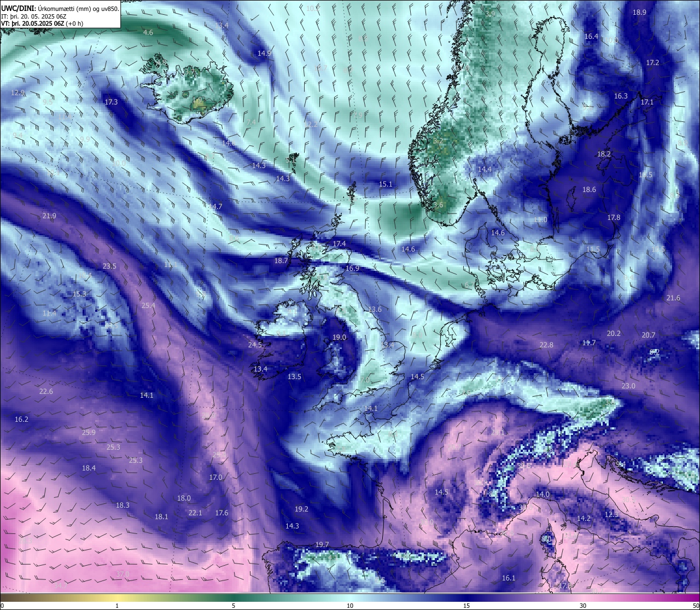
Task: Click the 13.5 value south of Ireland
Action: pos(294,376)
